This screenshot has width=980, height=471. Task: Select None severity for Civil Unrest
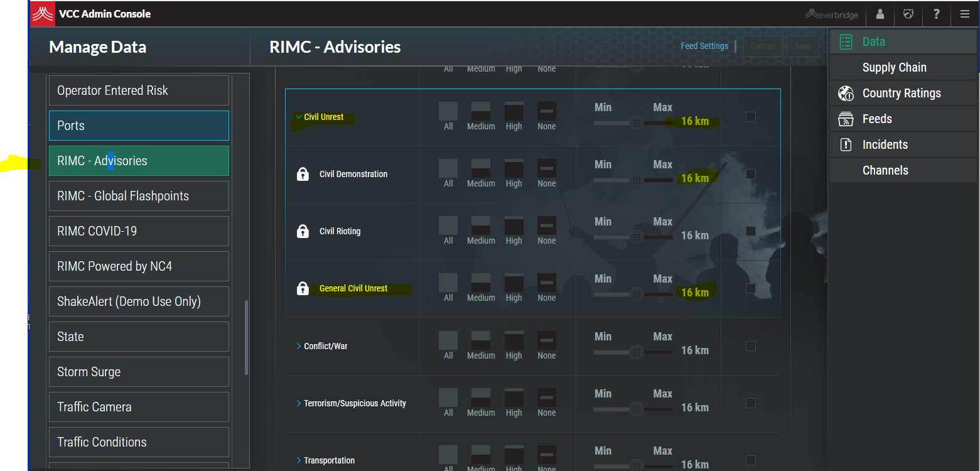547,111
